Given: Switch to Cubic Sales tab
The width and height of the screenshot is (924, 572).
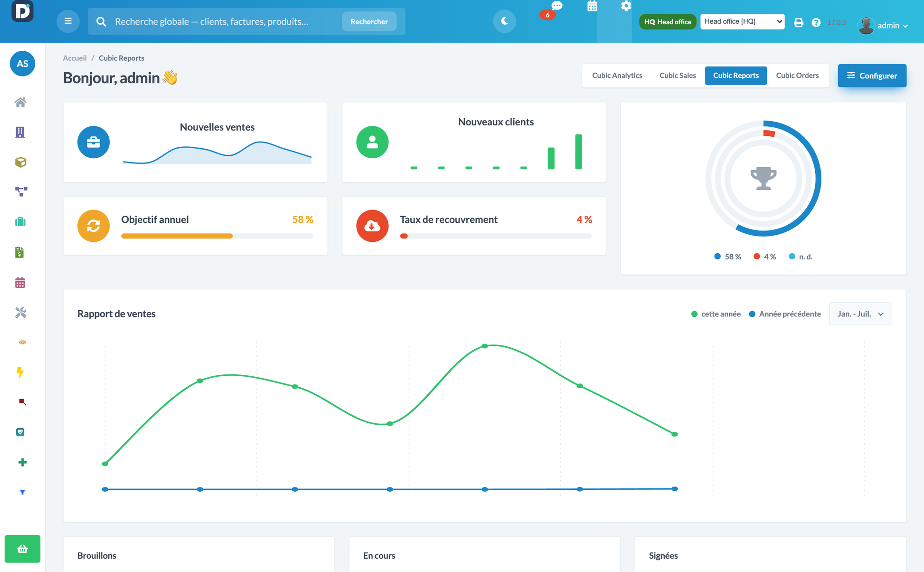Looking at the screenshot, I should point(678,76).
